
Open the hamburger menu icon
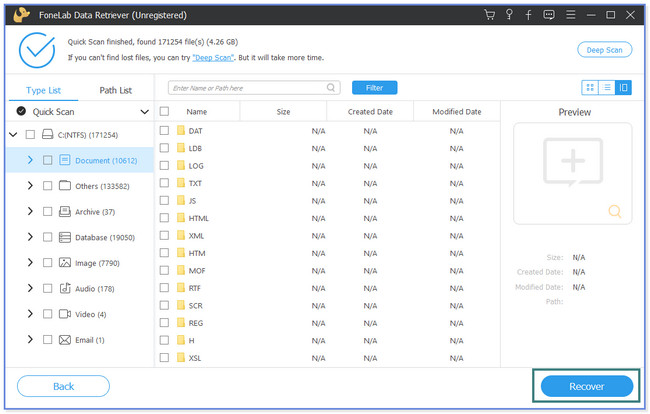click(571, 15)
